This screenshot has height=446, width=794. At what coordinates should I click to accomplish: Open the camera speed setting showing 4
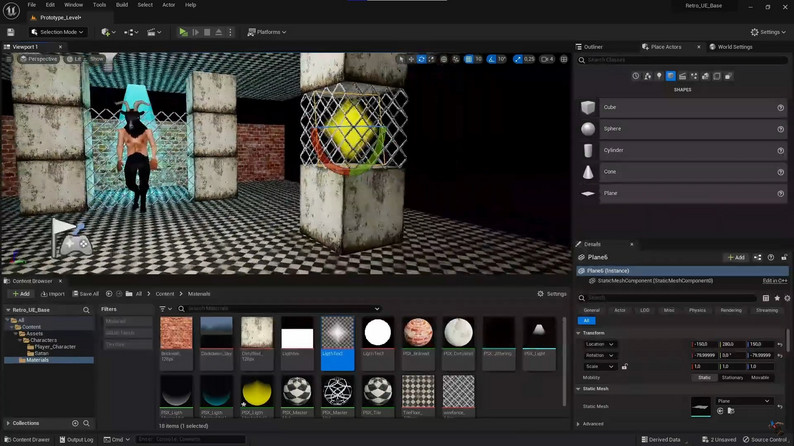point(547,59)
